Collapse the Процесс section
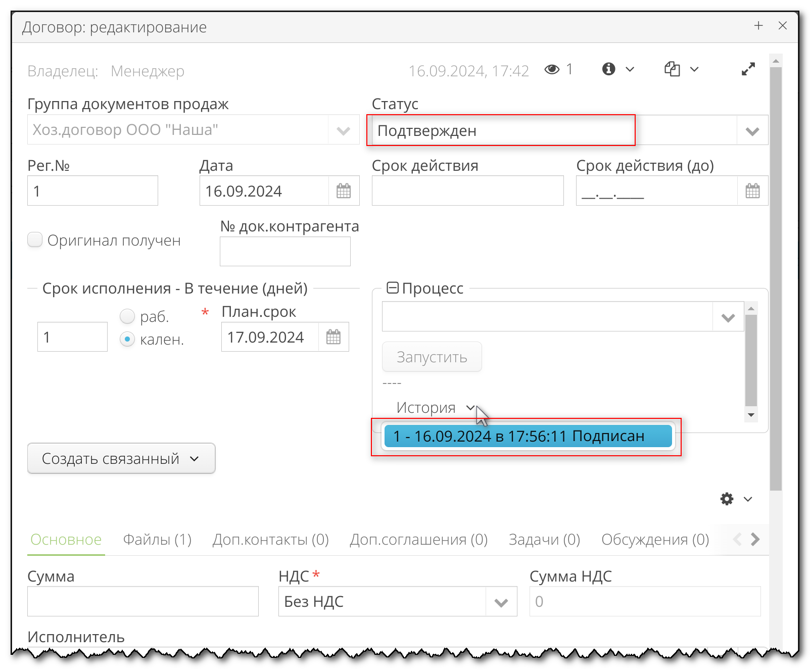Viewport: 810px width, 672px height. pos(393,287)
